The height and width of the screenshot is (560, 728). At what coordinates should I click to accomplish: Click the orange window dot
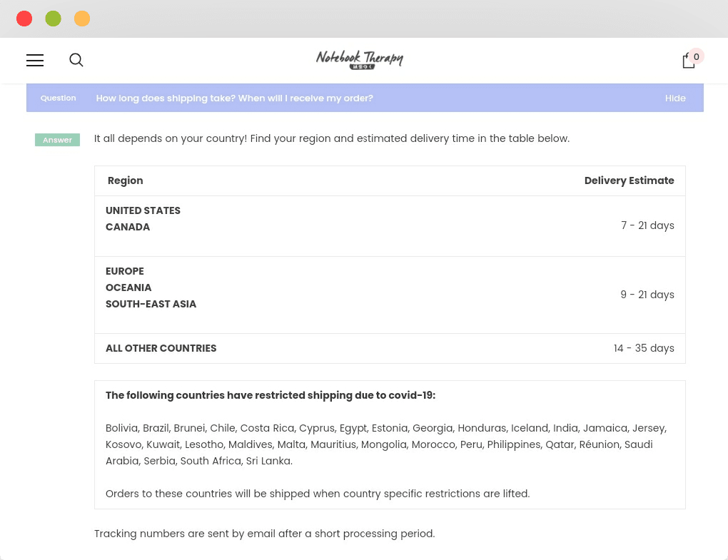tap(82, 19)
